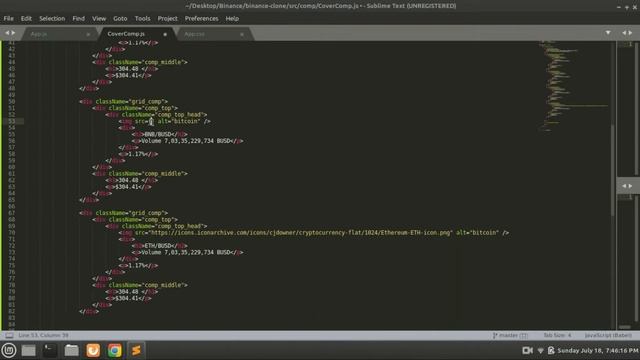Click alt="bitcoin" attribute on line 70
Image resolution: width=640 pixels, height=360 pixels.
click(x=478, y=233)
